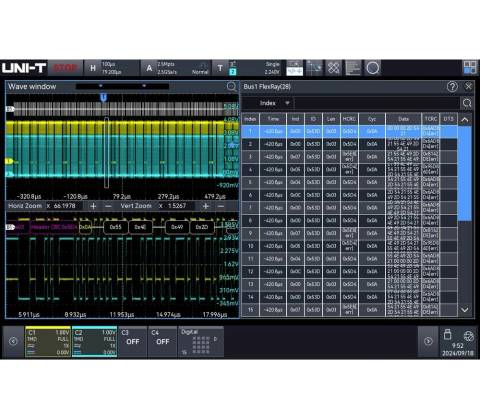Click the Data column header

click(403, 119)
